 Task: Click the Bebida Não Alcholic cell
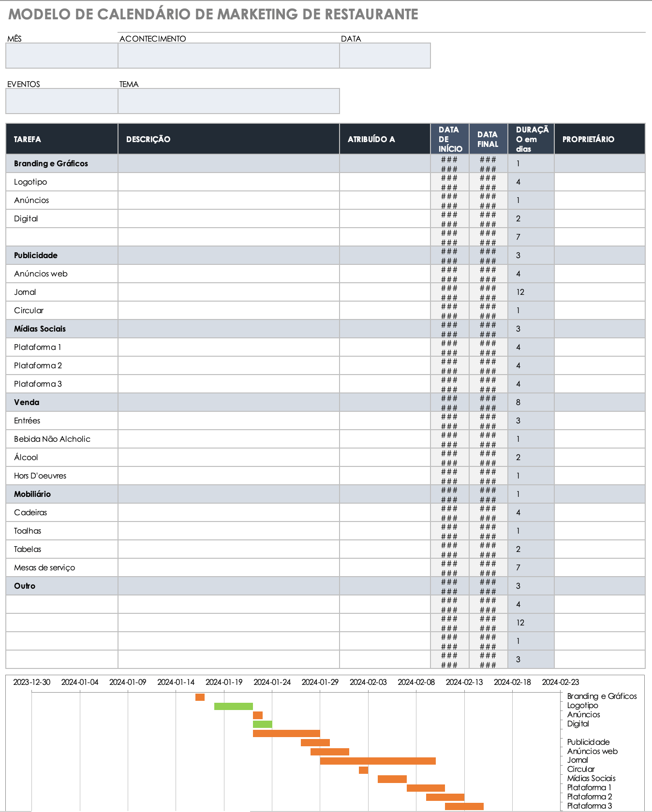point(62,439)
